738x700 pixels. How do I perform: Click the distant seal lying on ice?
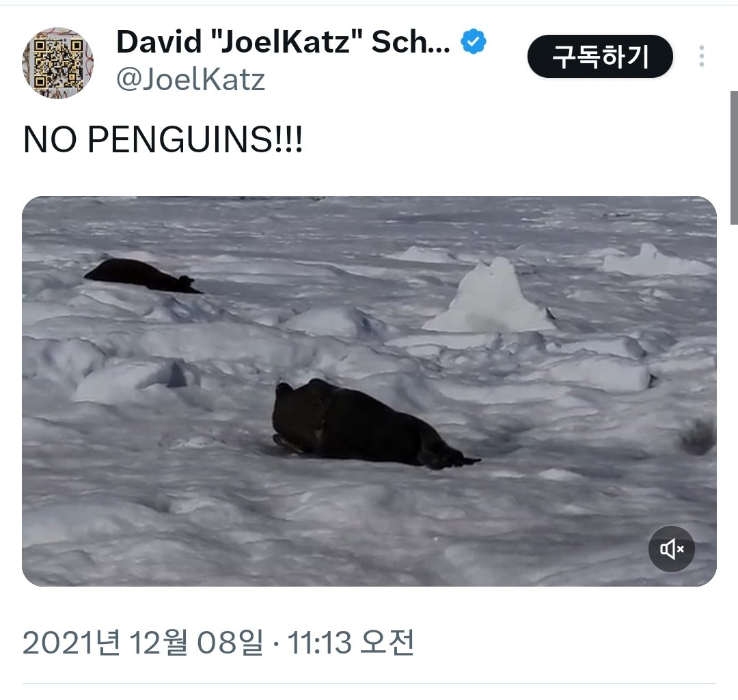tap(143, 275)
